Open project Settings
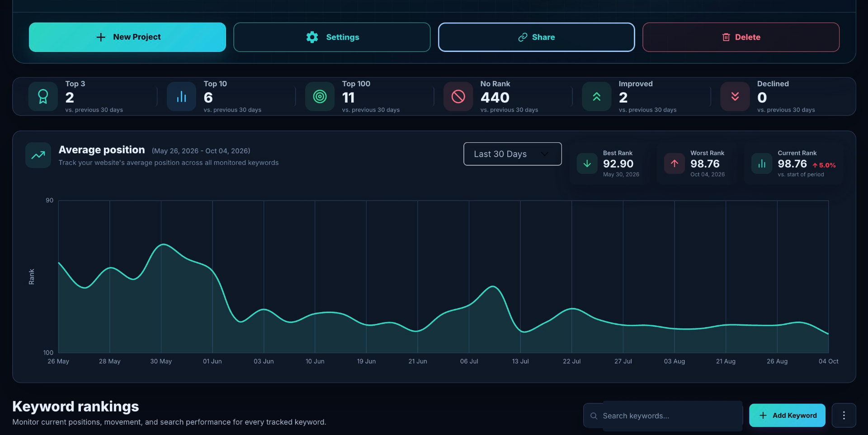This screenshot has height=435, width=868. tap(332, 37)
